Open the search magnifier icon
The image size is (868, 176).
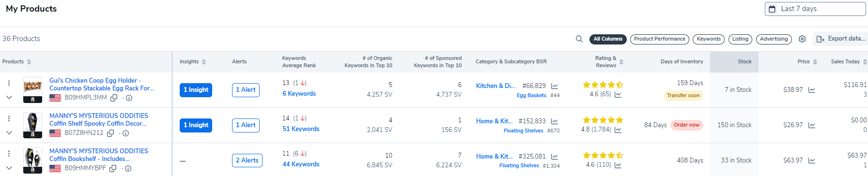click(x=579, y=39)
